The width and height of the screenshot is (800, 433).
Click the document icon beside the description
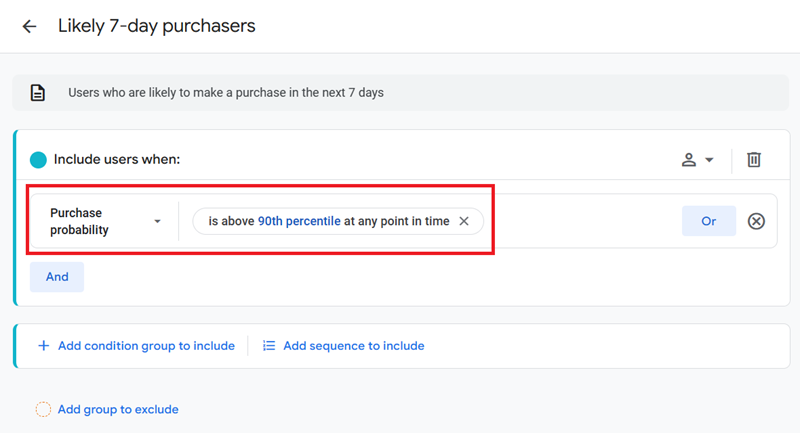click(x=38, y=93)
